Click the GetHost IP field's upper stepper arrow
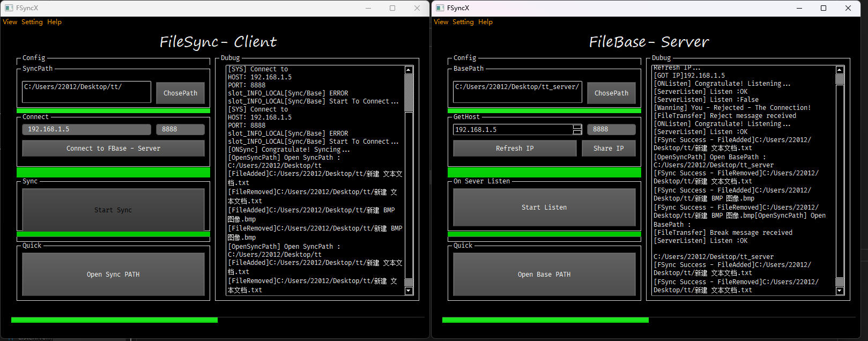 pos(577,127)
